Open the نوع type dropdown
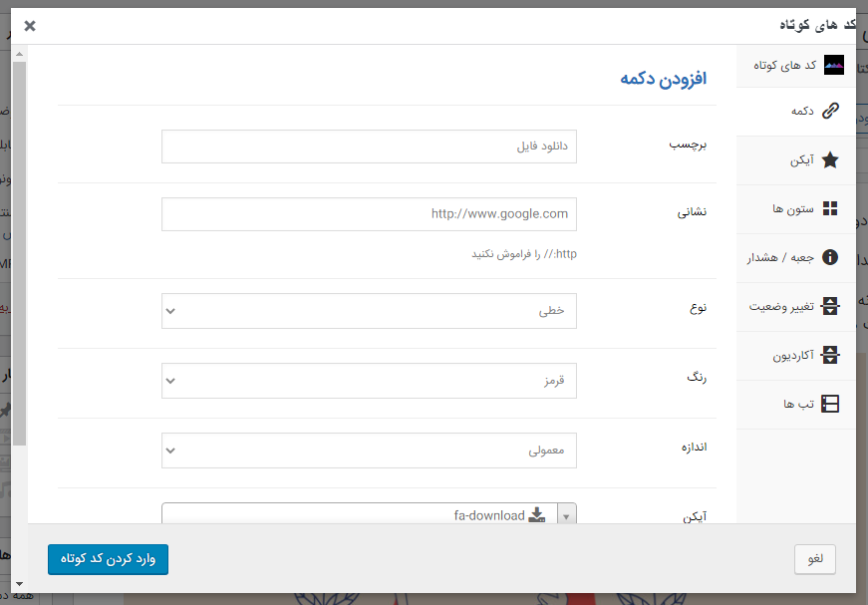The image size is (868, 605). (x=369, y=311)
